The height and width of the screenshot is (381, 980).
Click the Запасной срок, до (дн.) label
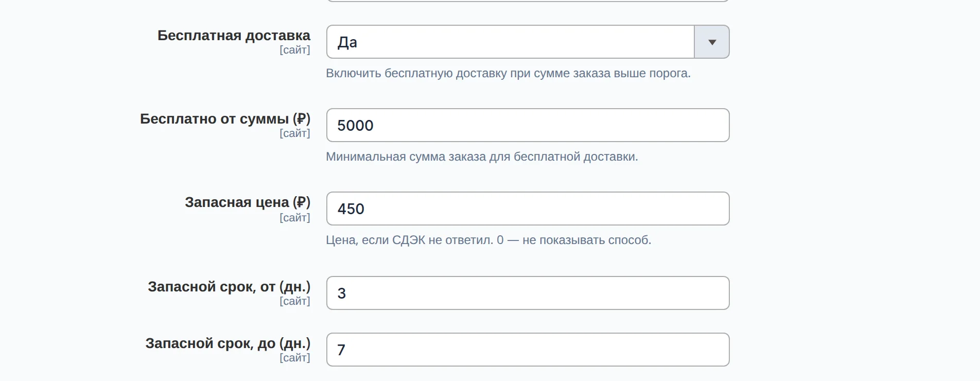point(228,343)
